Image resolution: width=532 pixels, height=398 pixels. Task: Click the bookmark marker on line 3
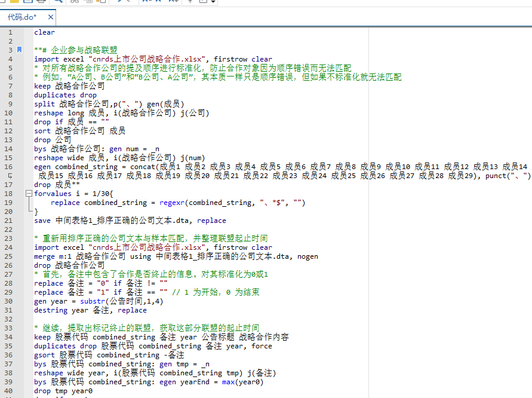pyautogui.click(x=19, y=50)
